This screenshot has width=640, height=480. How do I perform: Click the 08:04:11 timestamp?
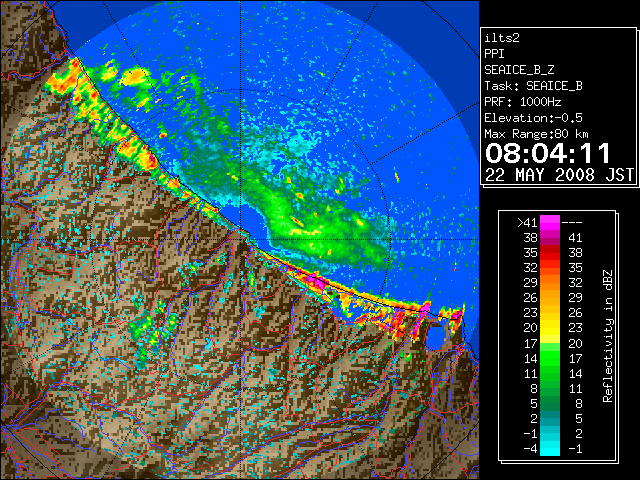tap(548, 153)
